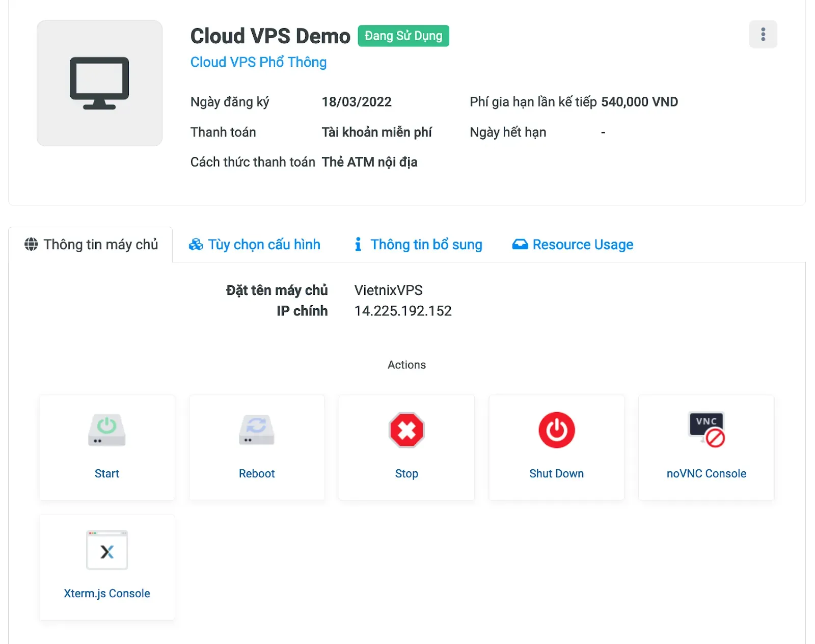Open the Thông tin bổ sung tab
815x644 pixels.
coord(418,245)
